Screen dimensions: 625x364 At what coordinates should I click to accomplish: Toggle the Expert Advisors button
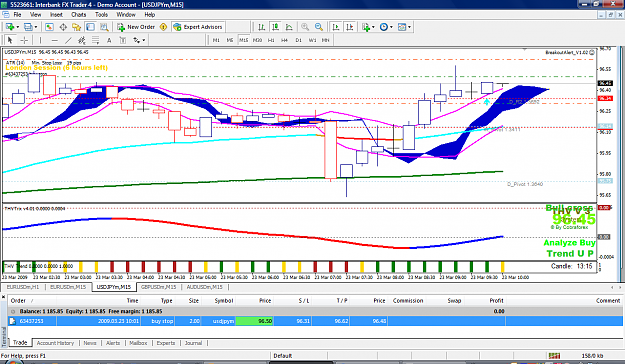pyautogui.click(x=198, y=27)
